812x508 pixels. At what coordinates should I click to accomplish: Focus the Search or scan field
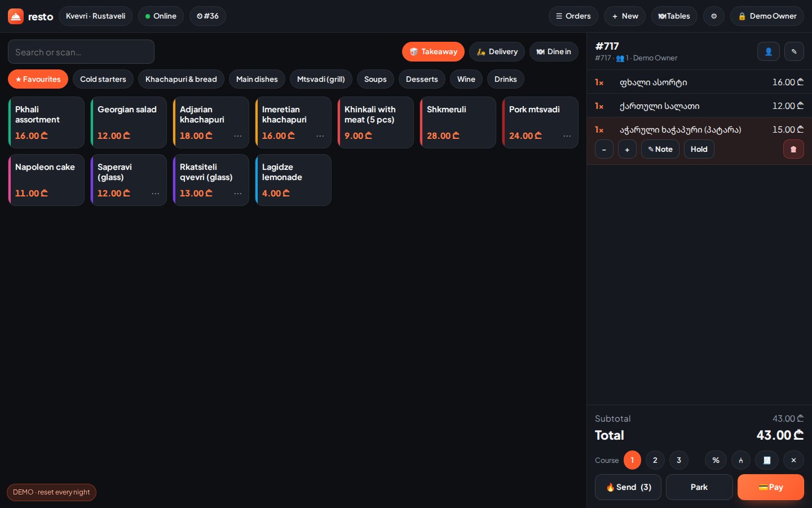pyautogui.click(x=81, y=52)
